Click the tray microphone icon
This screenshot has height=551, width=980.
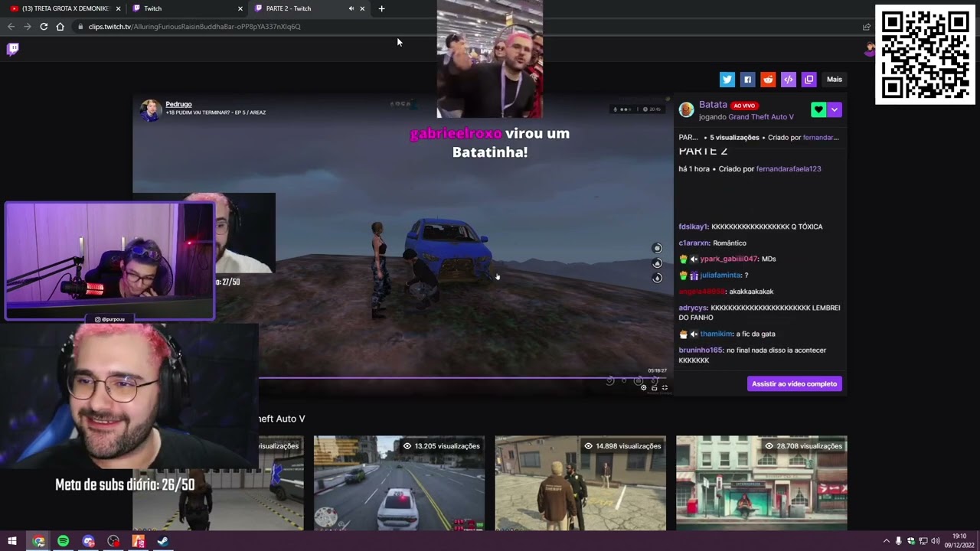(898, 541)
